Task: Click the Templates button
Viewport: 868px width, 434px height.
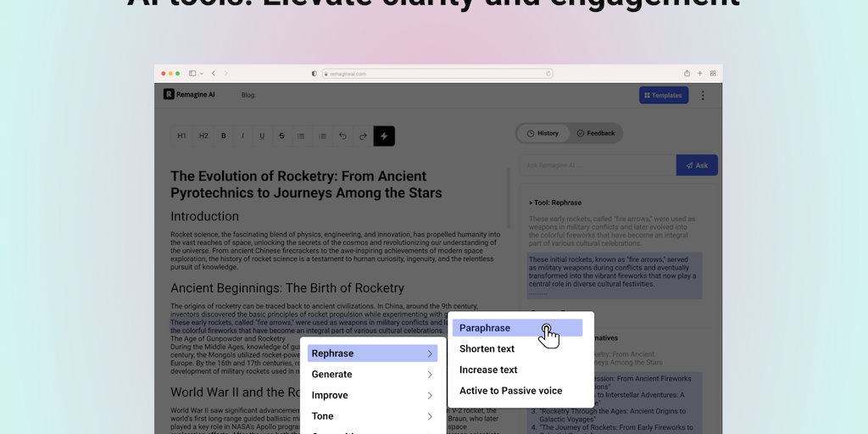Action: pos(663,95)
